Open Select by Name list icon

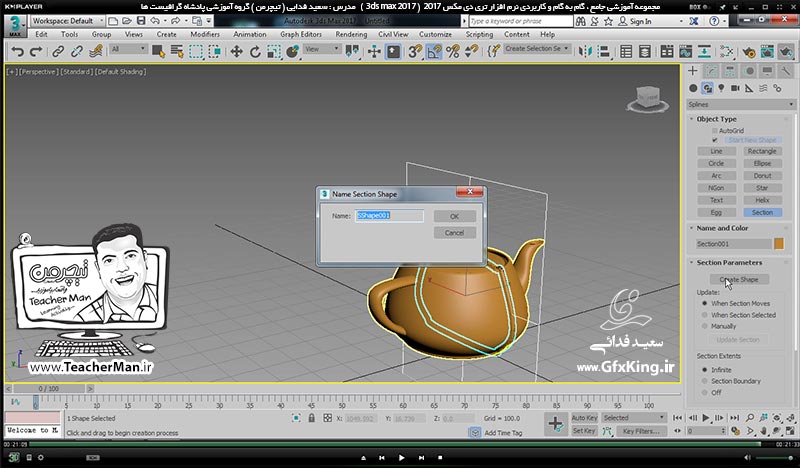click(177, 52)
